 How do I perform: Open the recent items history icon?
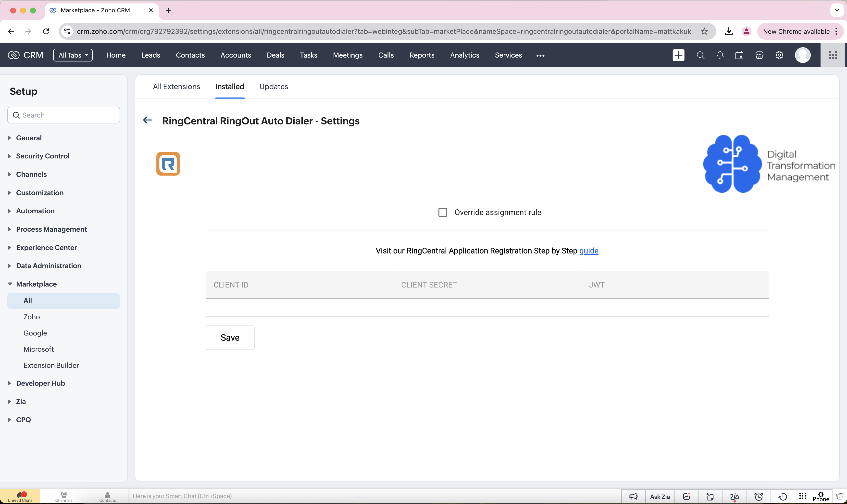coord(783,496)
